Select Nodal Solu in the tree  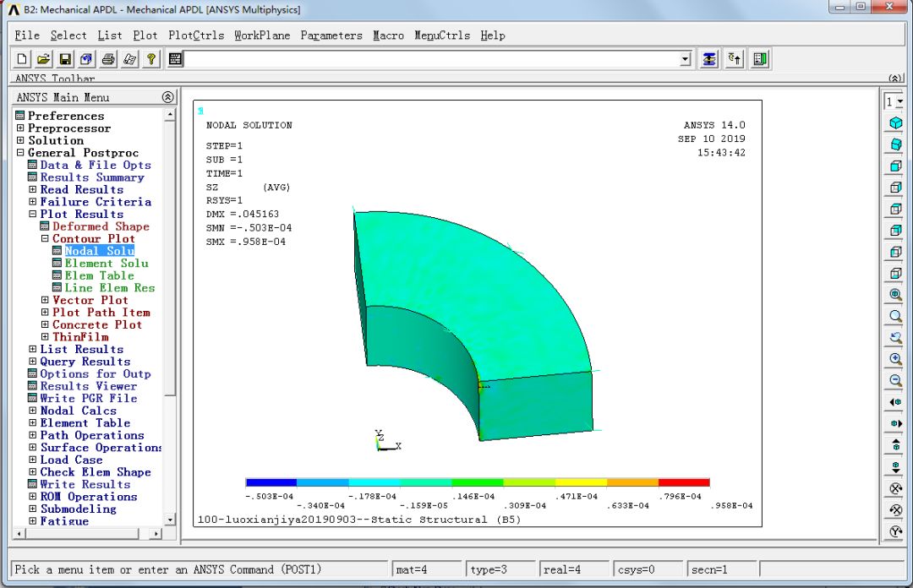pyautogui.click(x=100, y=251)
